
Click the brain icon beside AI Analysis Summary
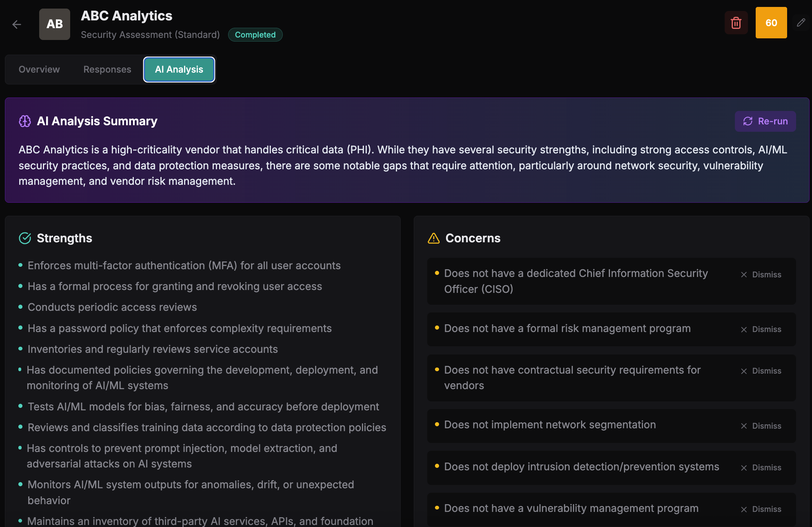pyautogui.click(x=25, y=121)
